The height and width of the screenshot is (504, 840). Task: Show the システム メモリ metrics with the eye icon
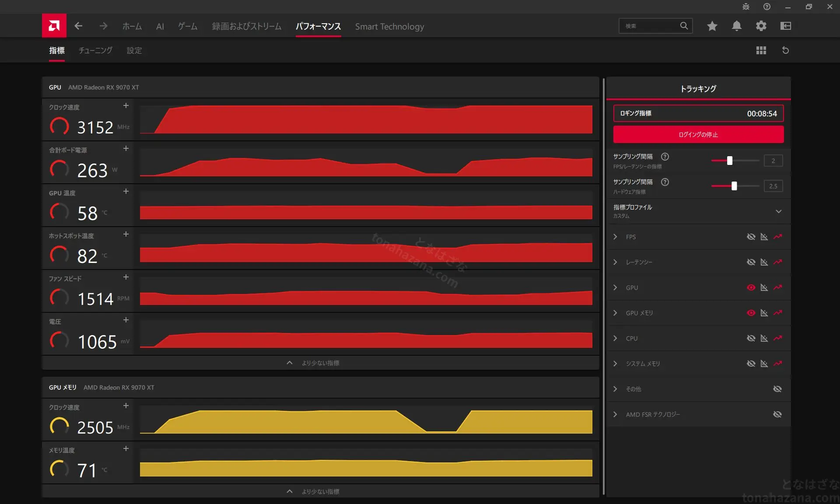[x=751, y=364]
